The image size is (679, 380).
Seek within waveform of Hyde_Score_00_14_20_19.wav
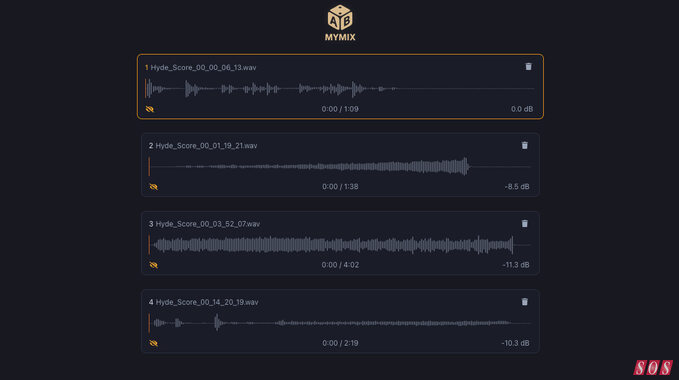340,323
